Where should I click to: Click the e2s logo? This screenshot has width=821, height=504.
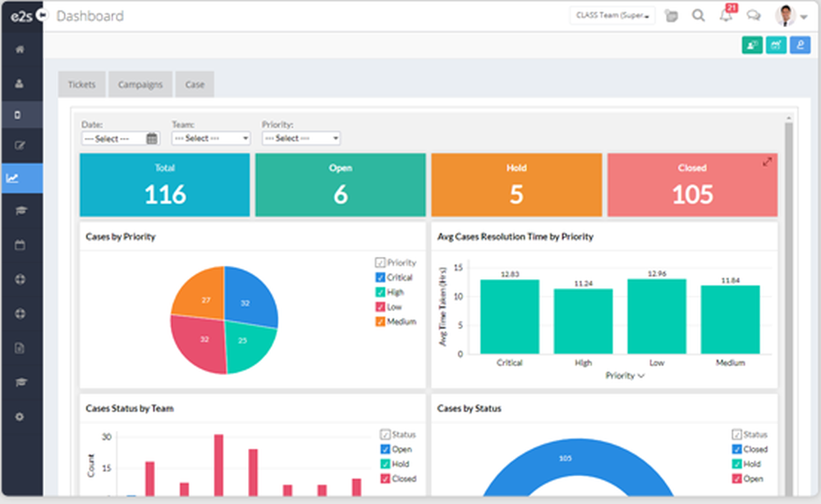[21, 16]
